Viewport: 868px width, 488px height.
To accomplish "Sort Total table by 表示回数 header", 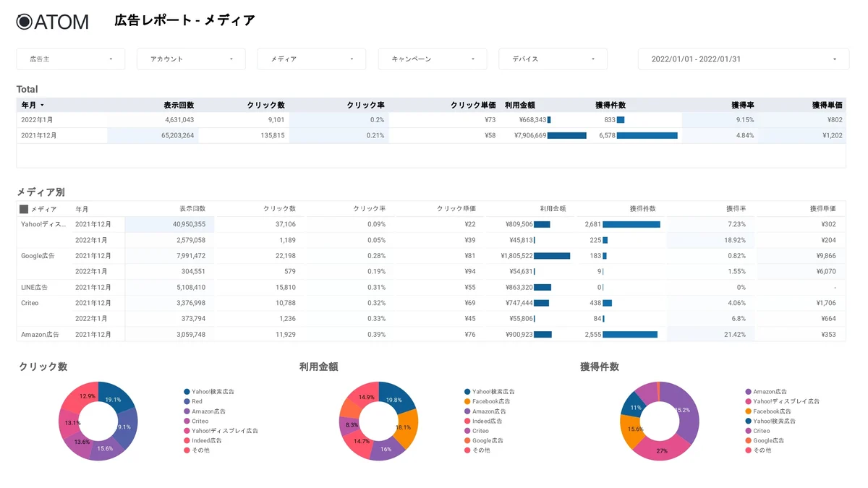I will click(x=179, y=106).
